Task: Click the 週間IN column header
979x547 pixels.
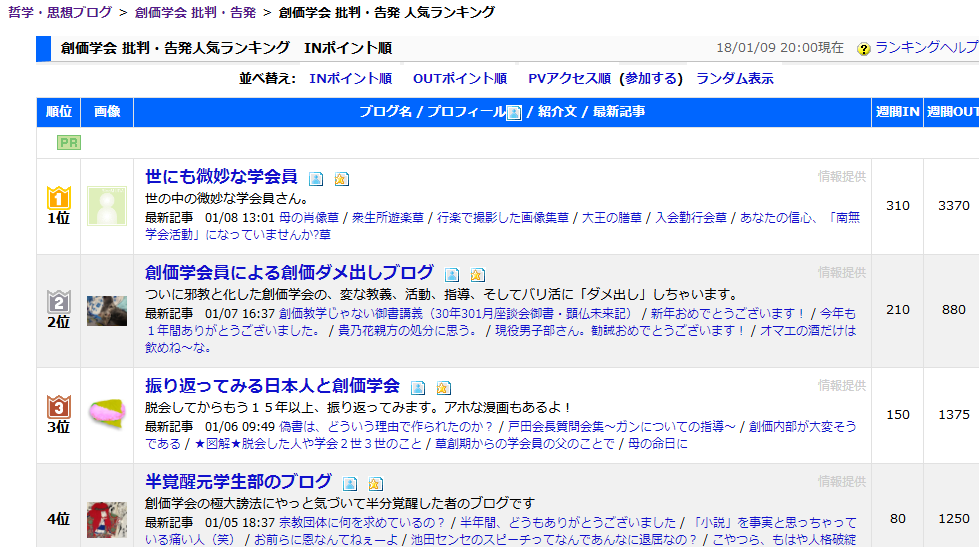Action: coord(897,112)
